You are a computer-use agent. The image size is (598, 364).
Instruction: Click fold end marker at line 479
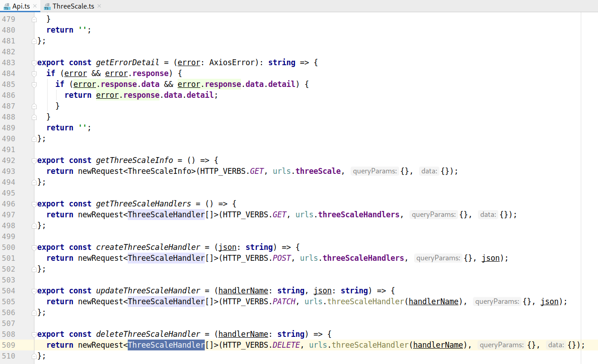(x=34, y=19)
